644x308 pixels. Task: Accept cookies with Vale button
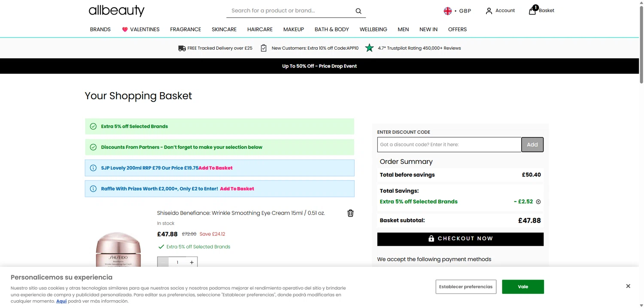coord(523,287)
